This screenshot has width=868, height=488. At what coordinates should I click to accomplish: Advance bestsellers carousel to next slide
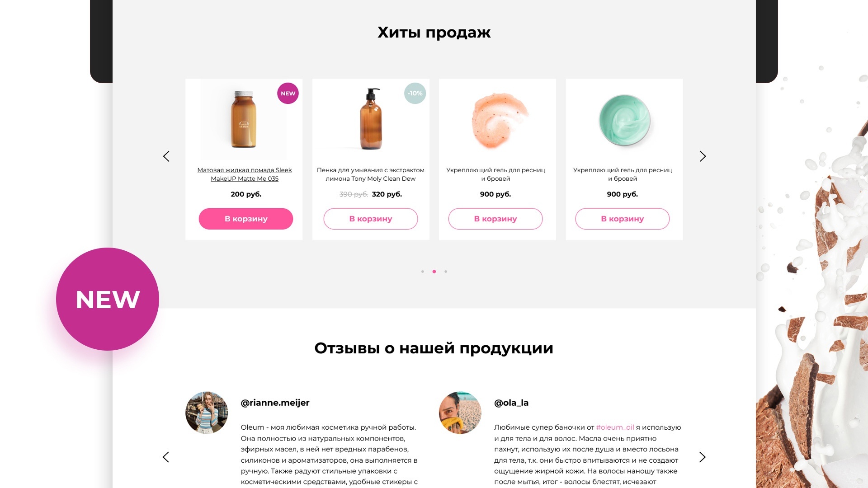(703, 156)
